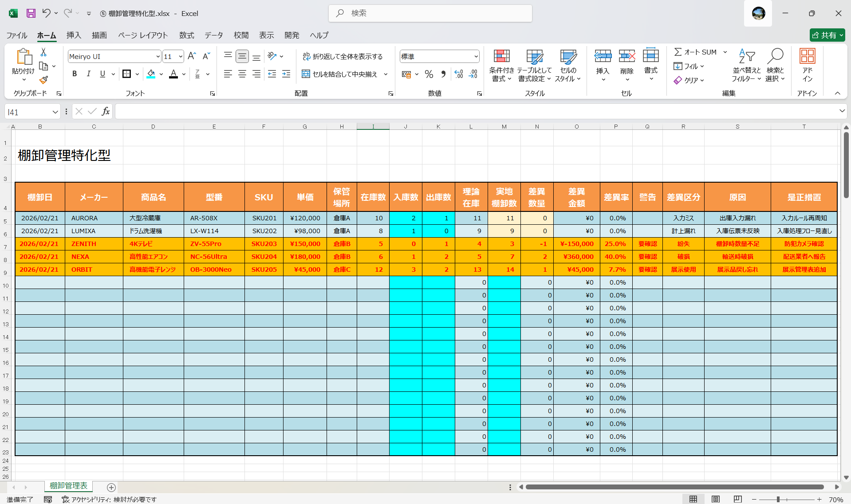
Task: Open Sort & Filter (並べ替えとフィルター)
Action: [x=747, y=65]
